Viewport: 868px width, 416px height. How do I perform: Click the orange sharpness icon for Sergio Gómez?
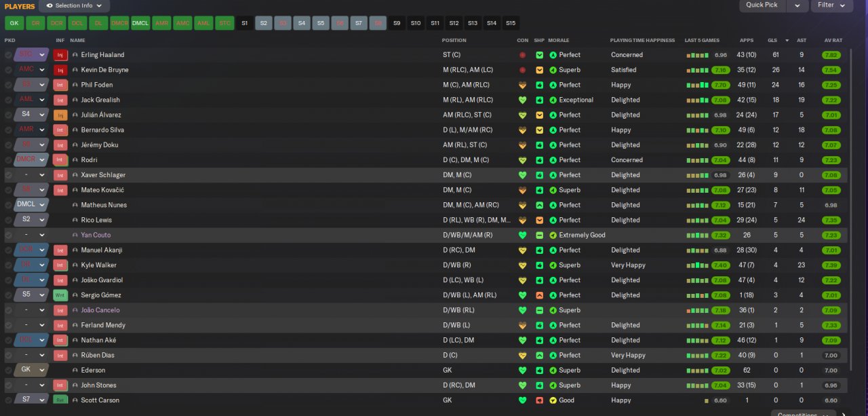pyautogui.click(x=539, y=295)
